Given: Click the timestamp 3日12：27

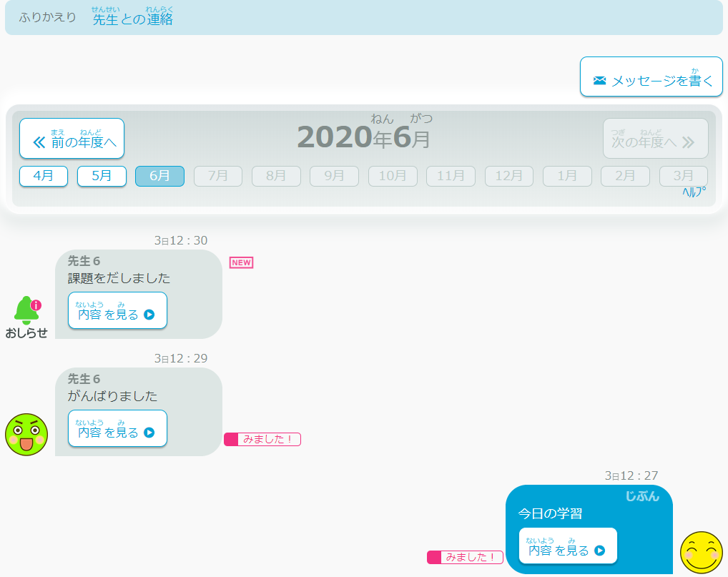Looking at the screenshot, I should (x=631, y=475).
